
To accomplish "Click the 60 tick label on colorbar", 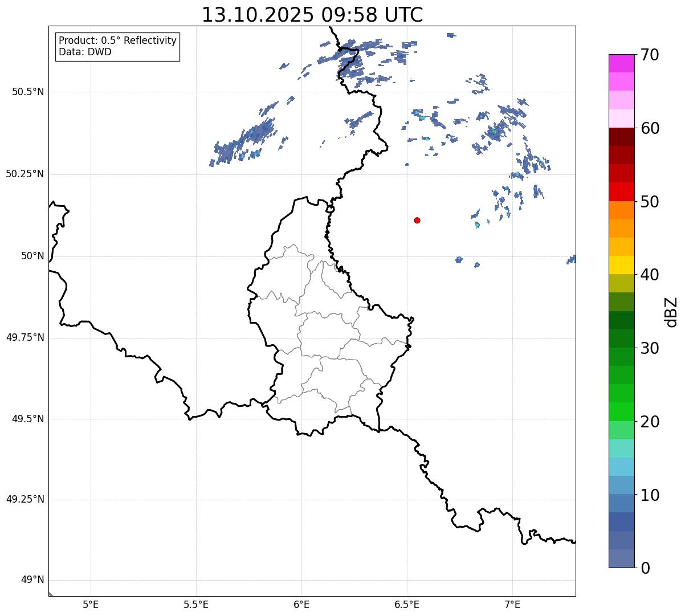I will pos(649,128).
